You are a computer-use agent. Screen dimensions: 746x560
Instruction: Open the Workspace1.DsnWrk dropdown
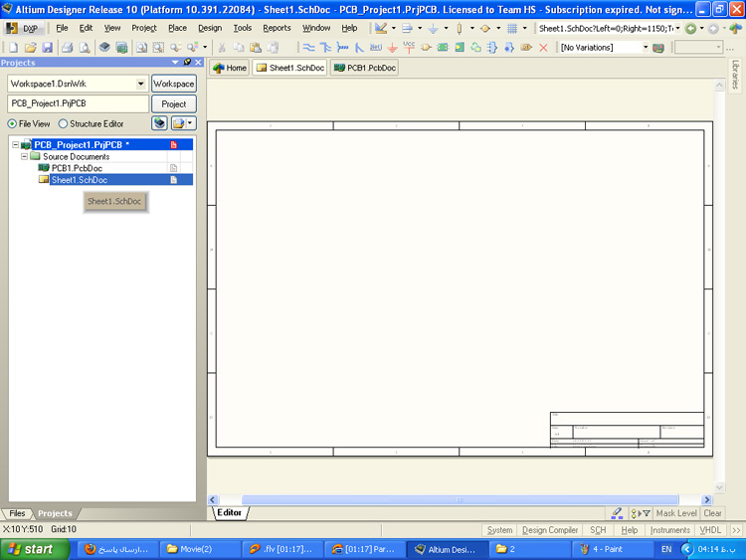tap(141, 85)
